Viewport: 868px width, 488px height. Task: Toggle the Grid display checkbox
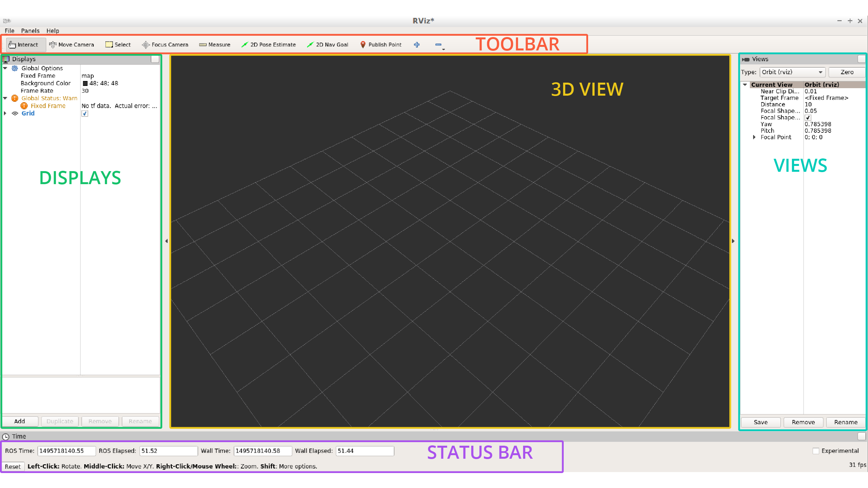(85, 114)
